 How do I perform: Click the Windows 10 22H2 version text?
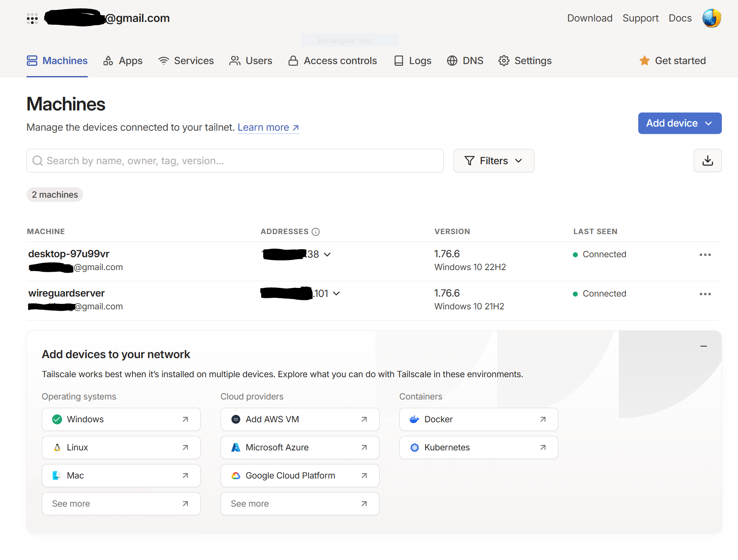470,267
